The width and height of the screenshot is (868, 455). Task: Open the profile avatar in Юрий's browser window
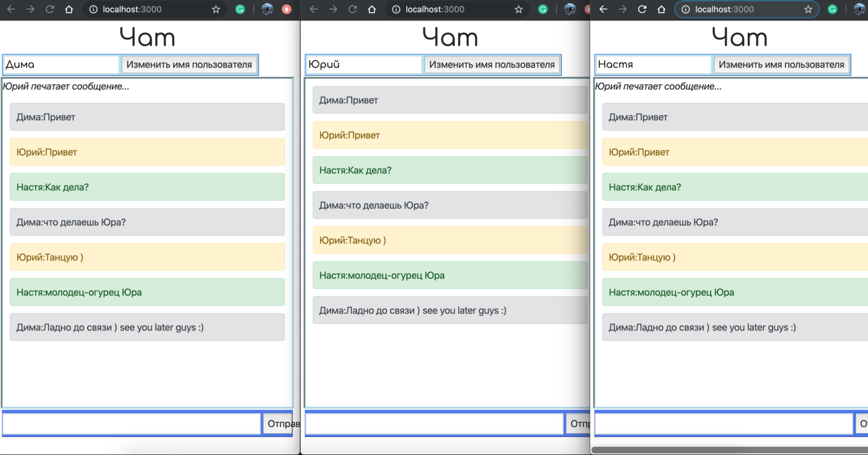point(570,9)
